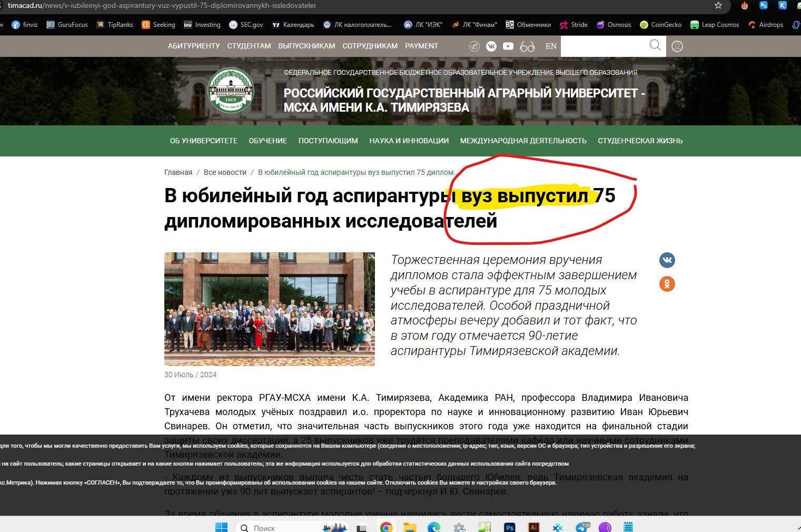This screenshot has height=532, width=801.
Task: Open Tor Browser from taskbar
Action: tap(605, 527)
